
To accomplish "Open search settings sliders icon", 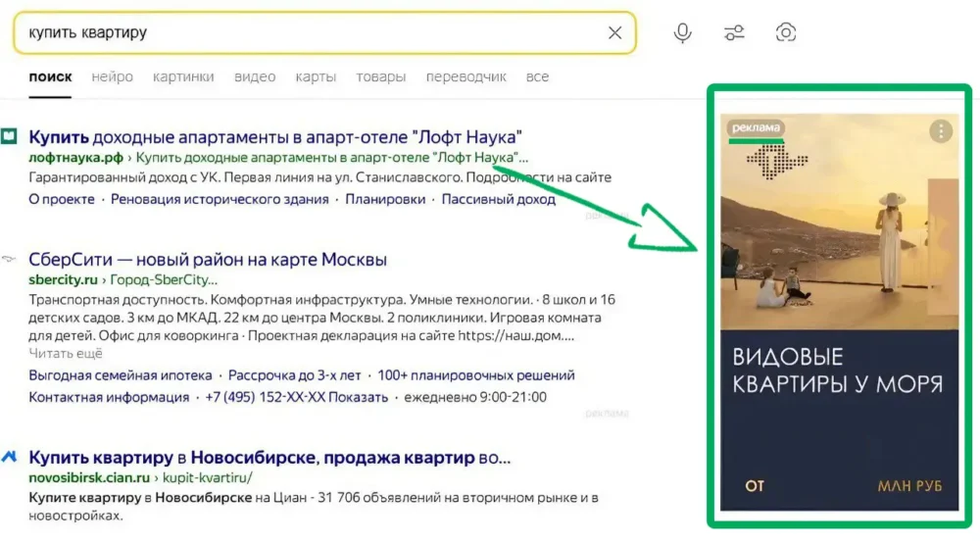I will 734,32.
